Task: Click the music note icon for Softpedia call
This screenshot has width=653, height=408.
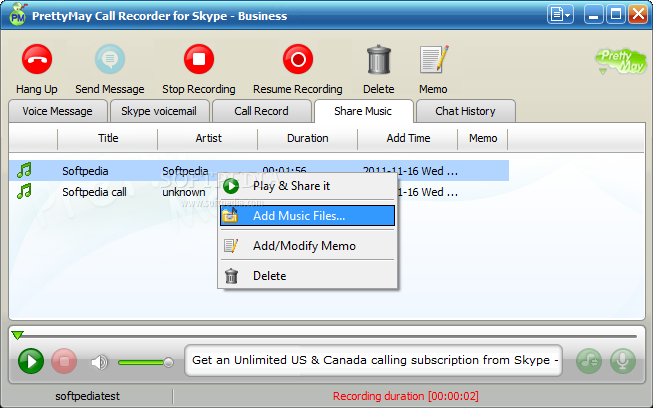Action: coord(24,192)
